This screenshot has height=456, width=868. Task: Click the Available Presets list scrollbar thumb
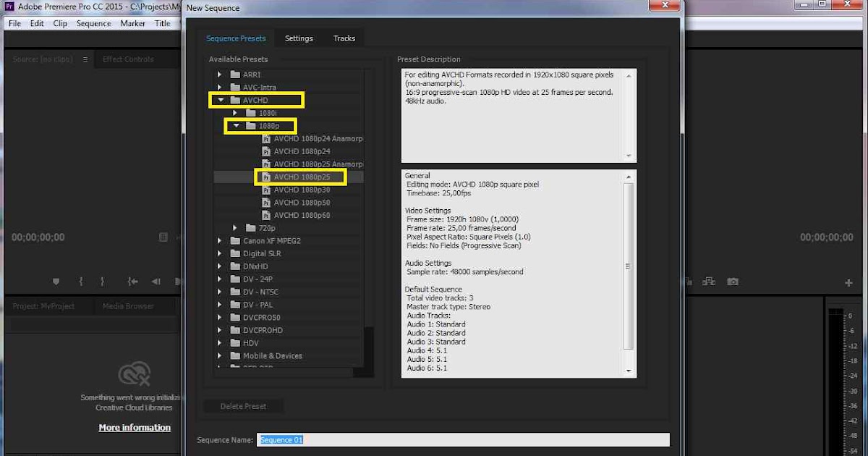[369, 347]
